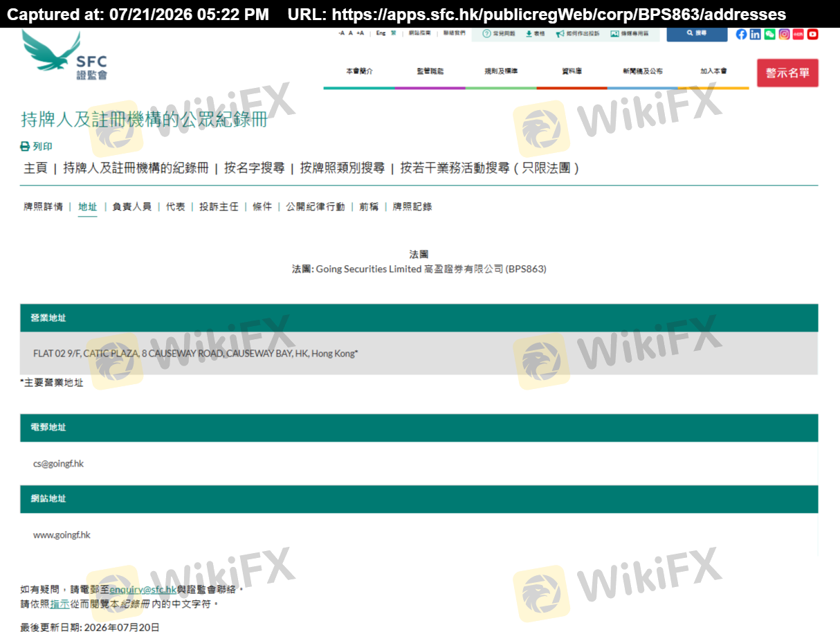840x641 pixels.
Task: Open 按牌照類別搜尋 link
Action: pos(342,168)
